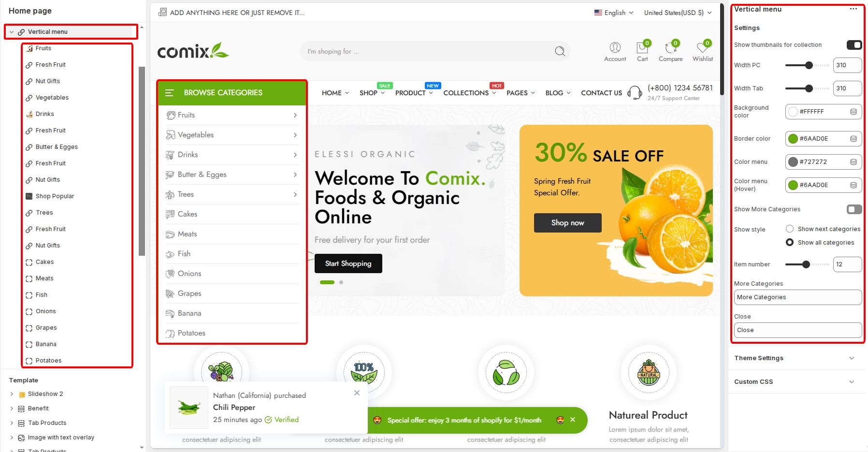Dismiss the green special offer banner

[573, 420]
